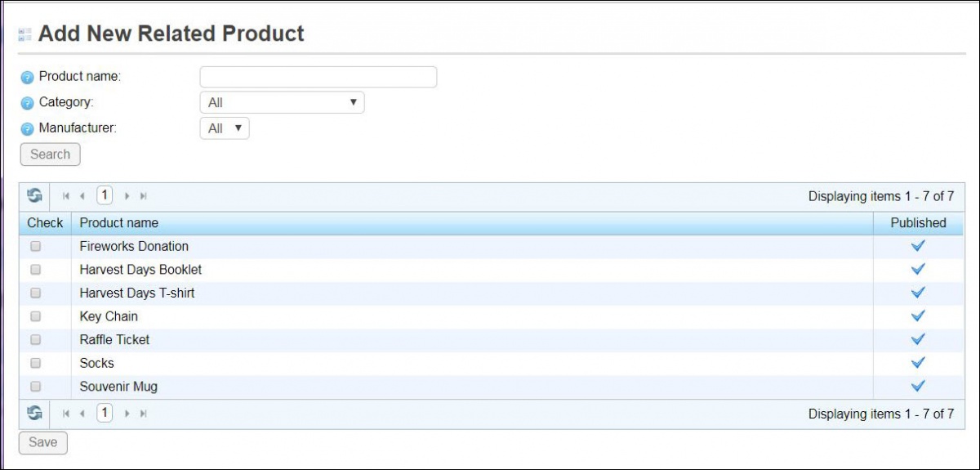980x470 pixels.
Task: Click help icon beside Product name
Action: (27, 77)
